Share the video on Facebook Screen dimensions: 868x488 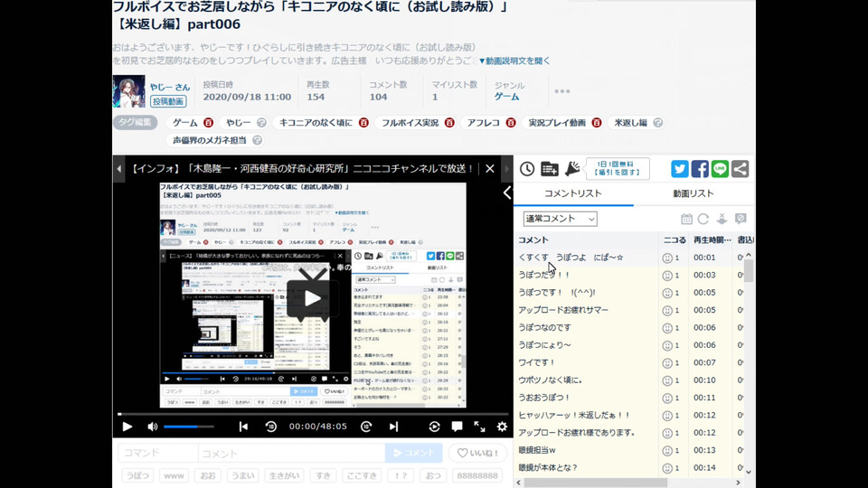[700, 169]
